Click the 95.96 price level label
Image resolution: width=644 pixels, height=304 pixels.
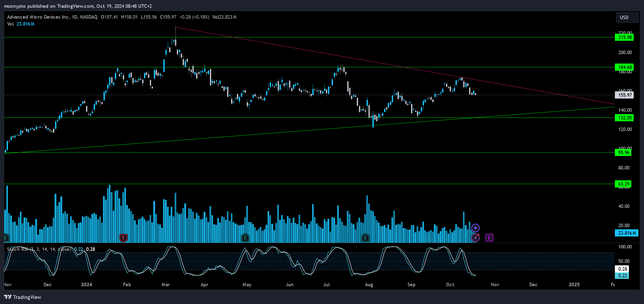point(623,153)
